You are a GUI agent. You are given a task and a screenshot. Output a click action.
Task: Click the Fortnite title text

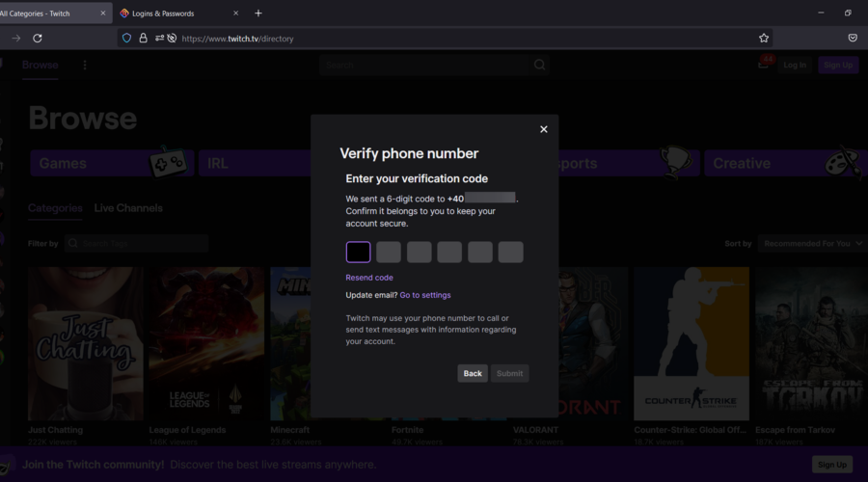pyautogui.click(x=407, y=430)
